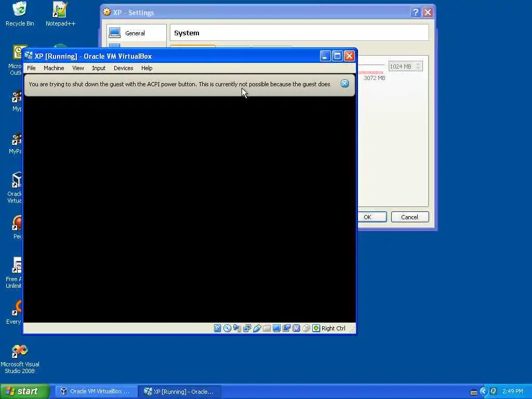
Task: Open Recycle Bin desktop icon
Action: [20, 14]
